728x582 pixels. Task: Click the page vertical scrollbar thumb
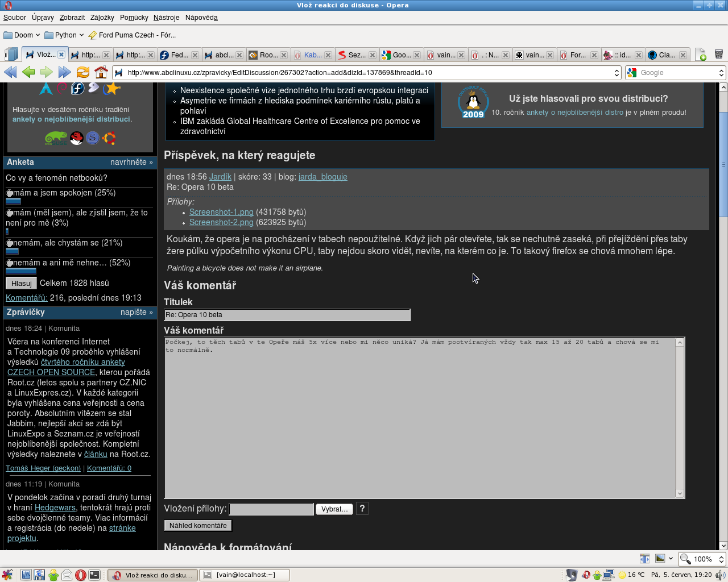pos(723,165)
